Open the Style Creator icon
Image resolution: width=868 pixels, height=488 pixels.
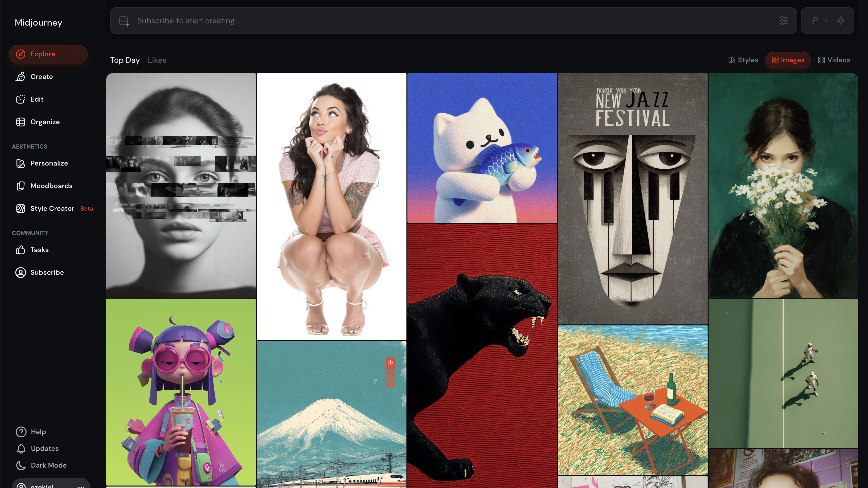(21, 209)
